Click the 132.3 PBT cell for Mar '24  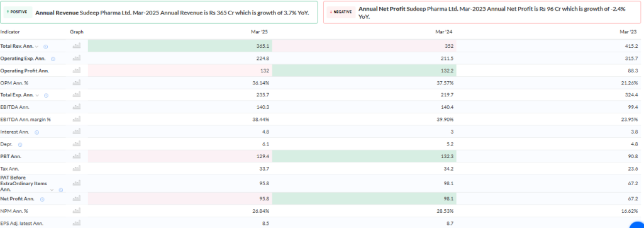tap(364, 156)
